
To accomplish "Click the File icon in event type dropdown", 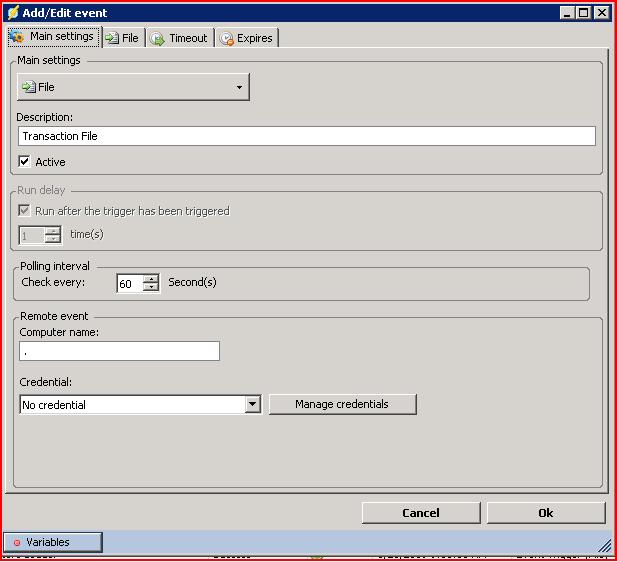I will point(29,87).
